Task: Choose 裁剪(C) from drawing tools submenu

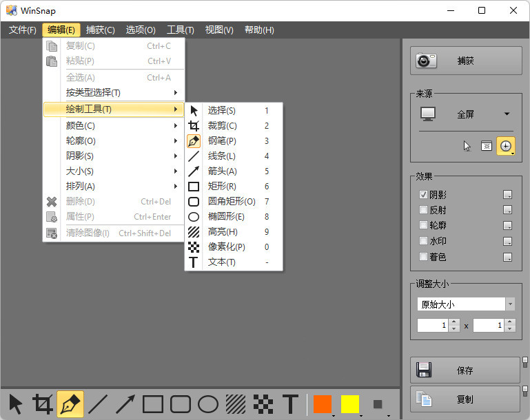Action: (234, 125)
